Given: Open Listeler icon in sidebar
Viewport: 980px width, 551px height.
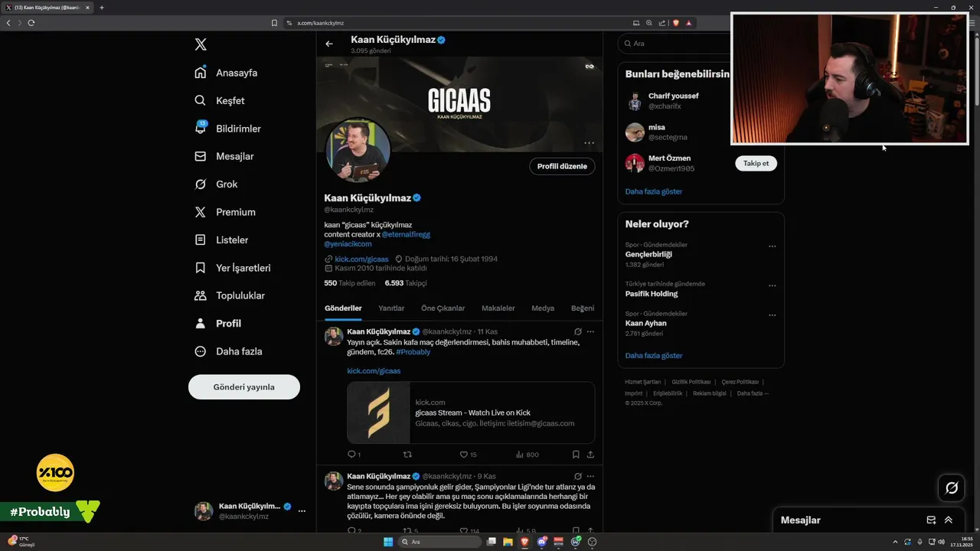Looking at the screenshot, I should 201,240.
